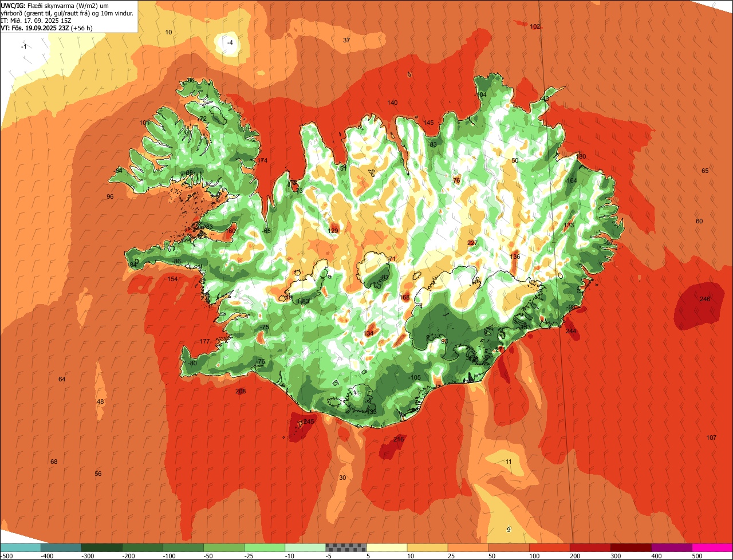Click the '174' value on the map
Viewport: 733px width, 560px height.
point(262,160)
